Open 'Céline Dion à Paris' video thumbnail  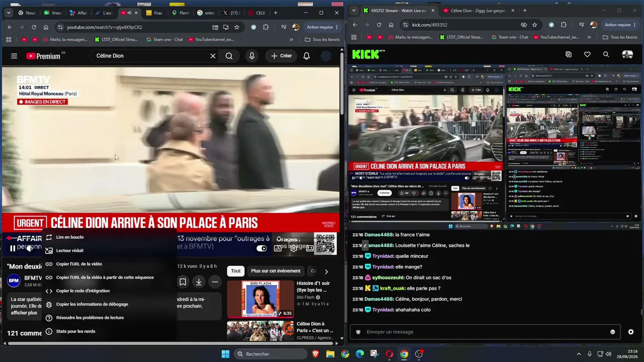point(261,331)
